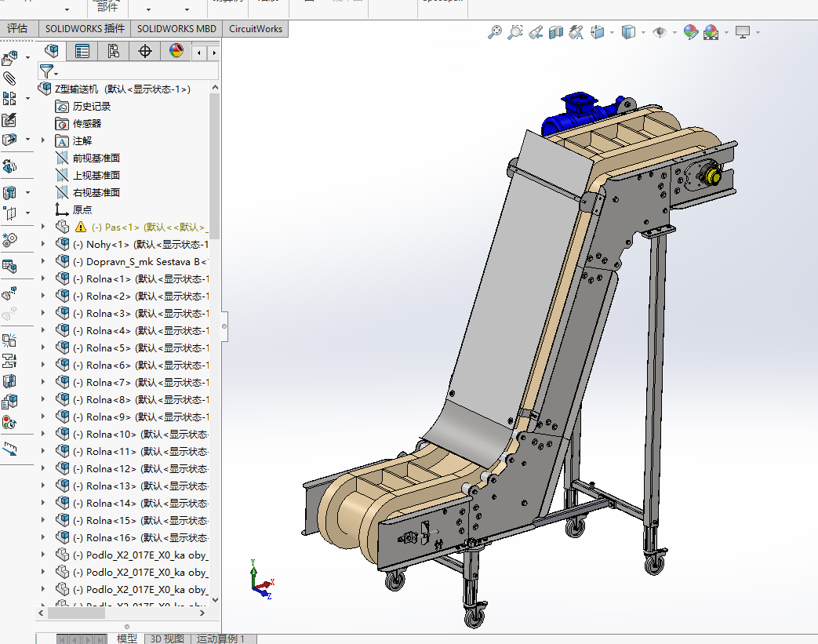Select the Zoom to Area tool
Image resolution: width=818 pixels, height=644 pixels.
click(515, 32)
